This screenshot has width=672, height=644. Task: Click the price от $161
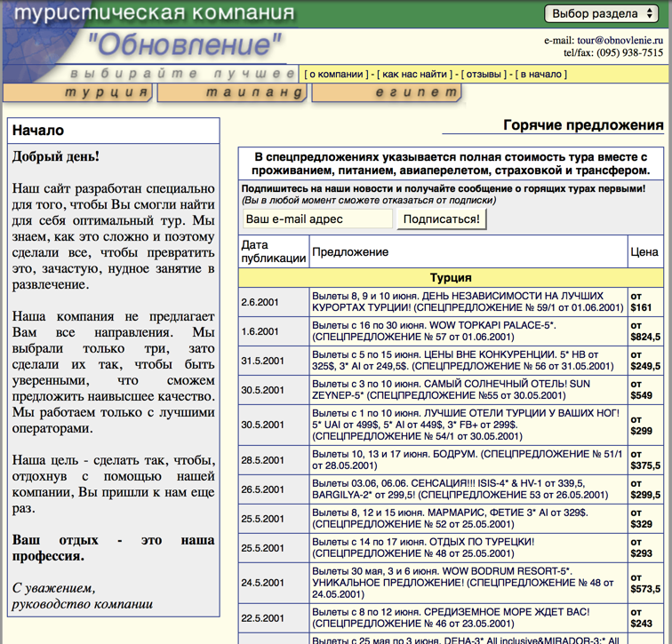(641, 301)
